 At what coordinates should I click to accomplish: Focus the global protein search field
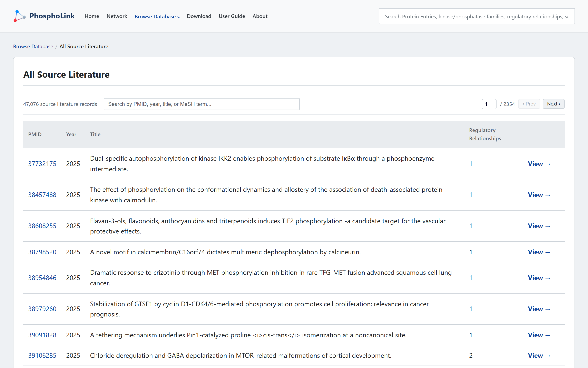tap(477, 16)
